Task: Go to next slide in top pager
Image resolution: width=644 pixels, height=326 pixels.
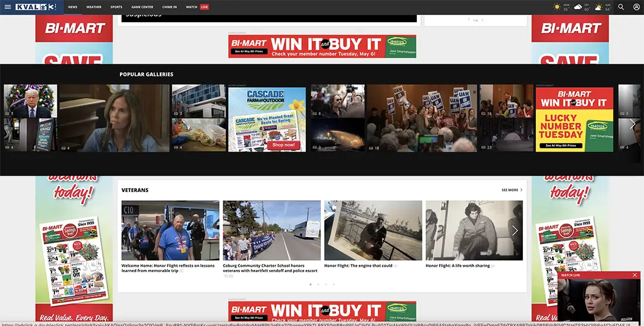Action: click(482, 20)
